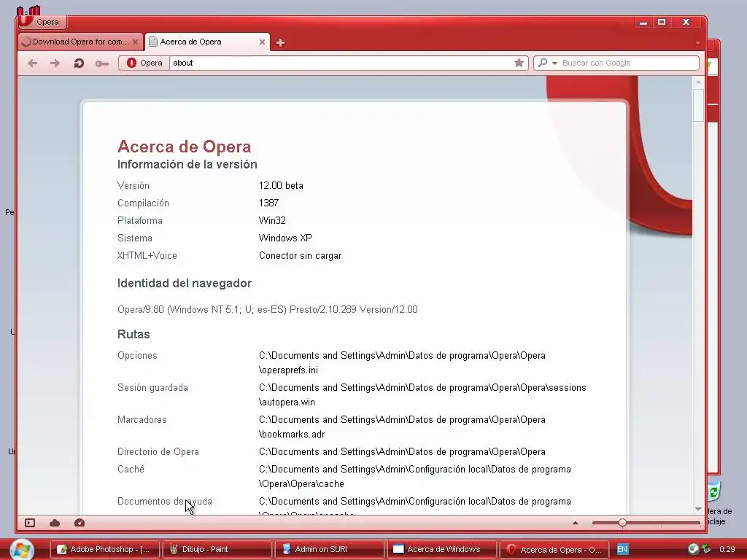This screenshot has width=747, height=560.
Task: Click the password wand key icon
Action: 102,63
